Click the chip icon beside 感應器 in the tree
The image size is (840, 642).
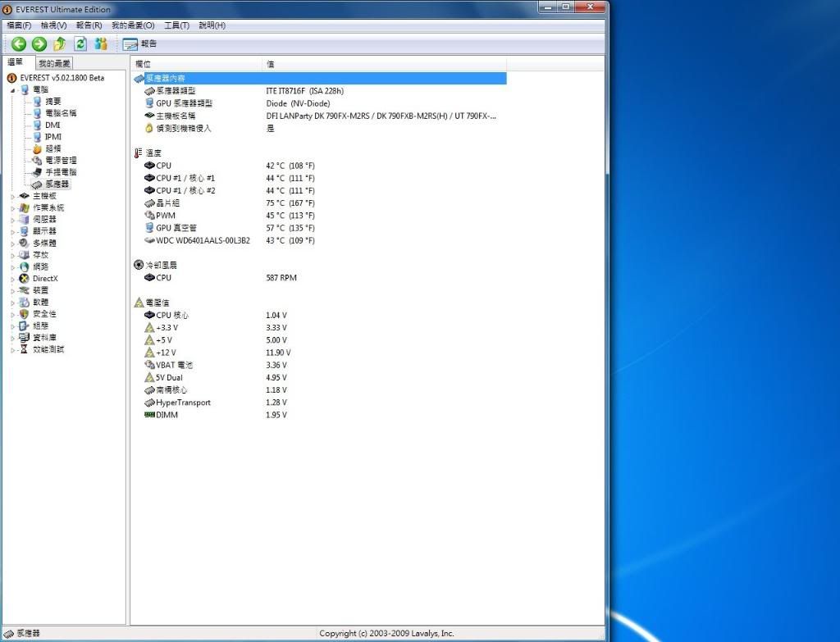(37, 184)
